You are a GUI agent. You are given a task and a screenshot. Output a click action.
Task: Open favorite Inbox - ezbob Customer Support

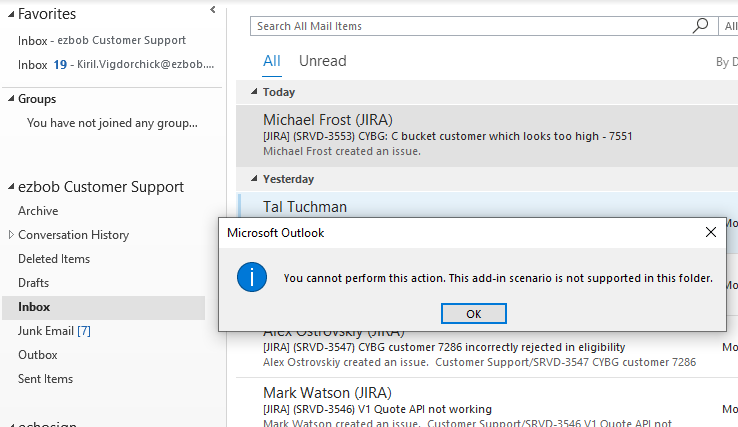102,40
